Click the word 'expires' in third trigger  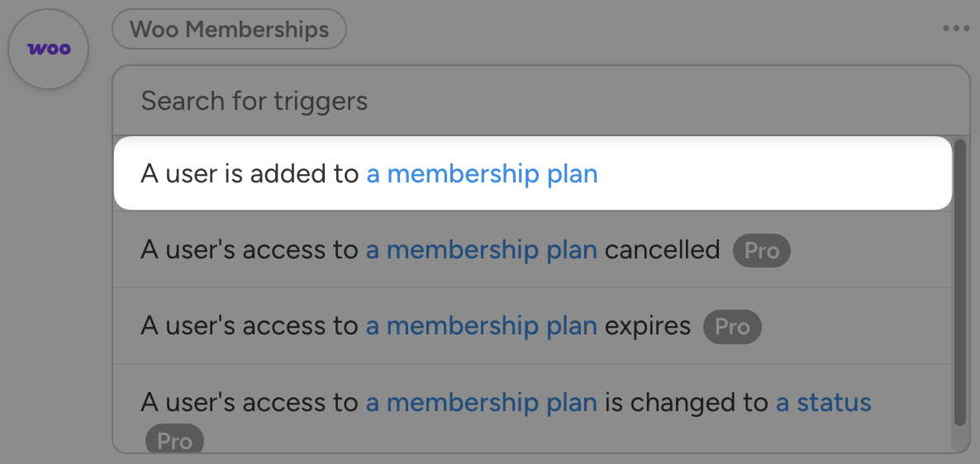pos(648,327)
